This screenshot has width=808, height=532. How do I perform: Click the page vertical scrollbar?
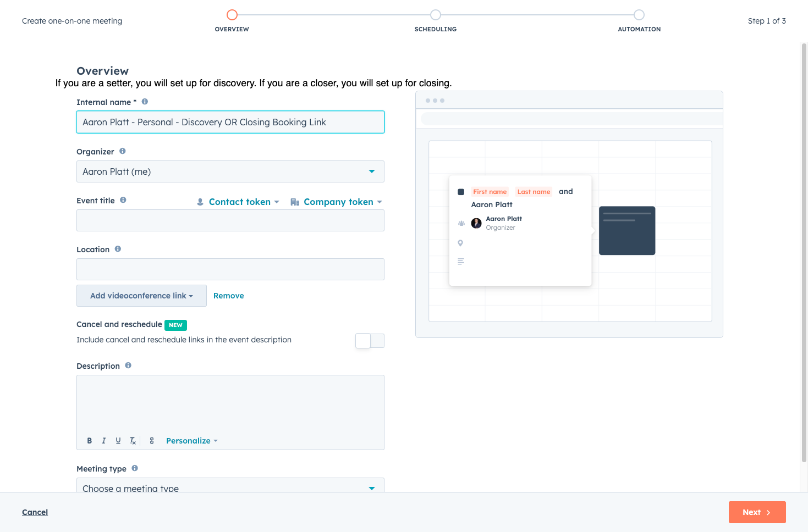pyautogui.click(x=804, y=253)
